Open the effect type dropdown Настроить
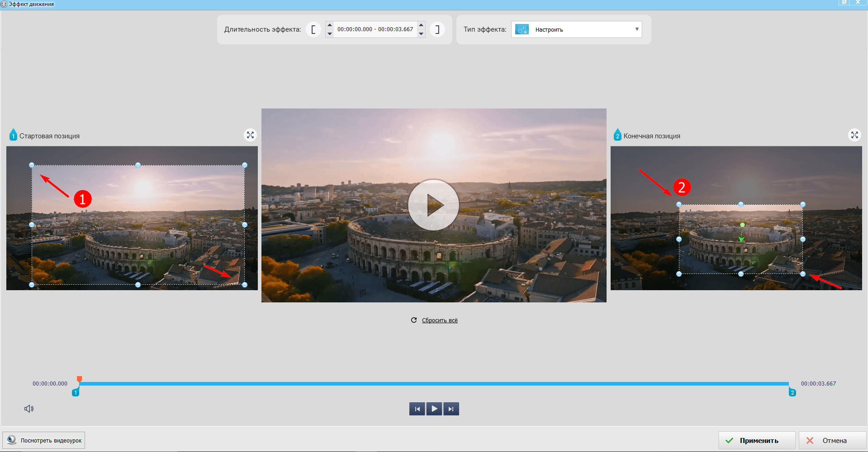 (577, 29)
